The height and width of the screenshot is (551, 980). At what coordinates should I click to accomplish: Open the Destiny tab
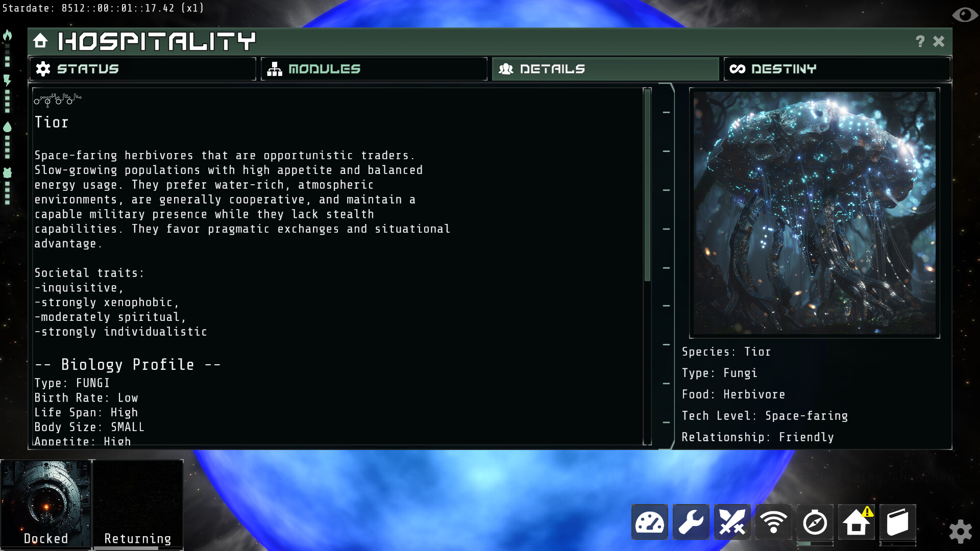click(x=836, y=69)
